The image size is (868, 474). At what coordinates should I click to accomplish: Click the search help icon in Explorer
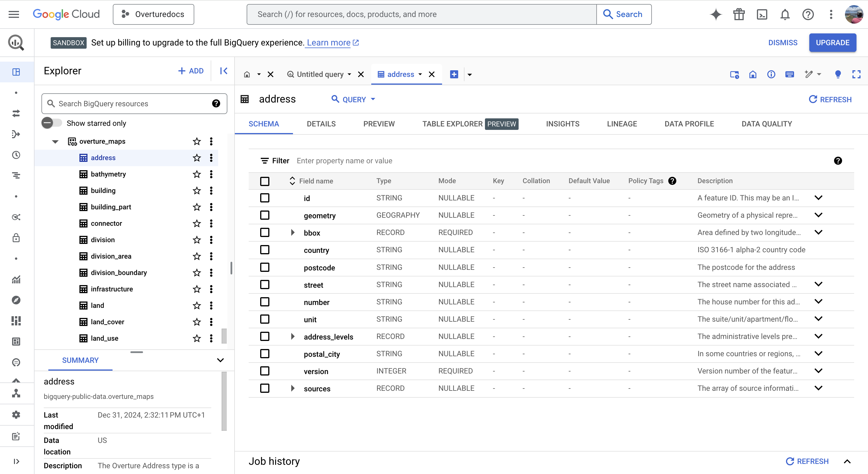coord(216,103)
